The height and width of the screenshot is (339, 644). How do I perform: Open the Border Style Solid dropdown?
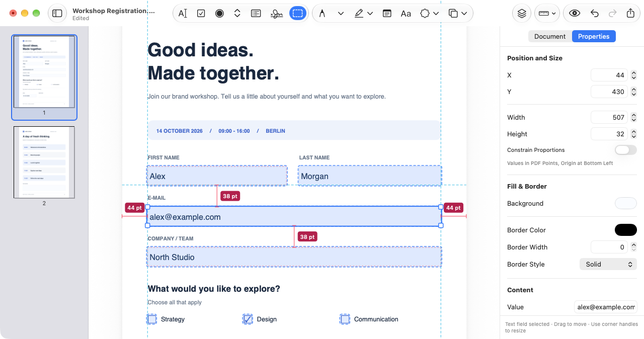(608, 264)
